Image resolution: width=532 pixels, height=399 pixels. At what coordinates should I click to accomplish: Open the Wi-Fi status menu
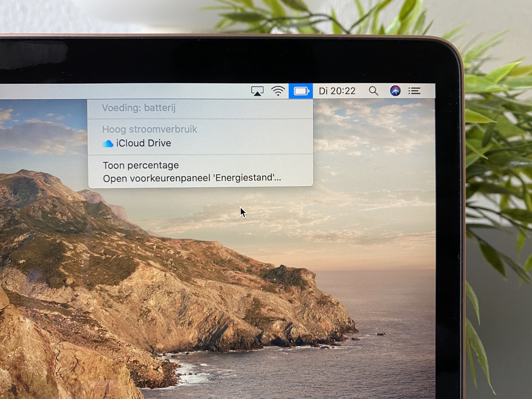tap(278, 91)
